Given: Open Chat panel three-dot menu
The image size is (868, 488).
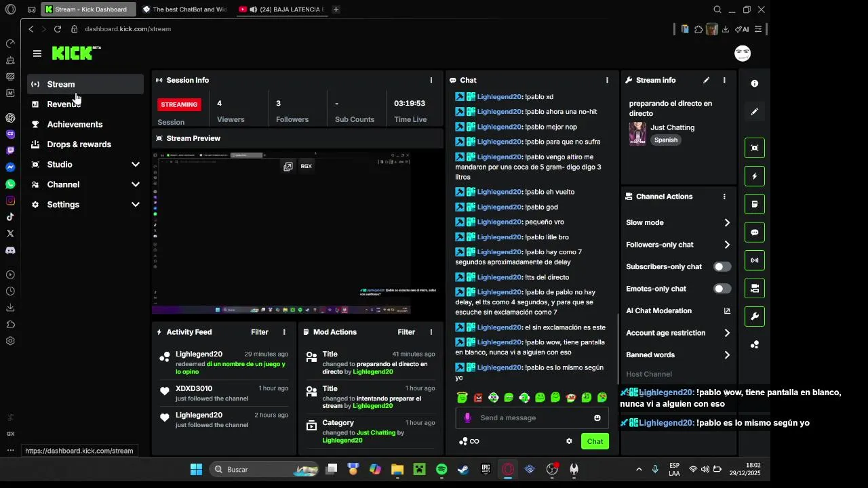Looking at the screenshot, I should [x=607, y=80].
